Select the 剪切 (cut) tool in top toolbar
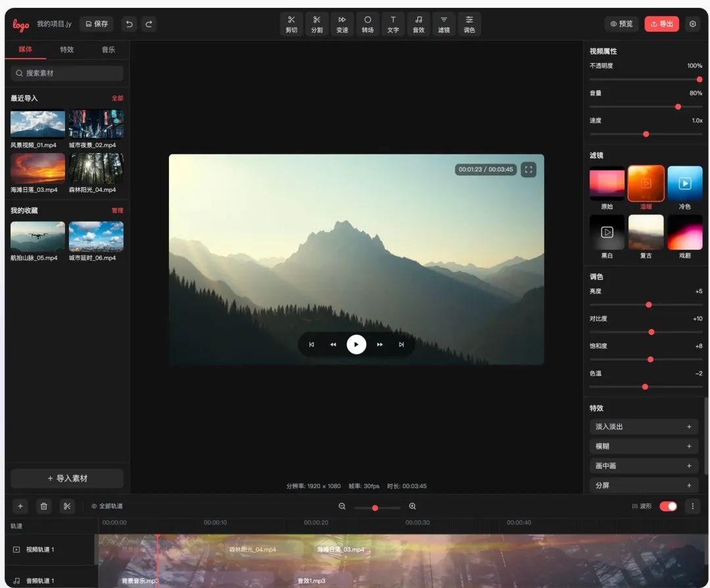The image size is (710, 588). 291,24
